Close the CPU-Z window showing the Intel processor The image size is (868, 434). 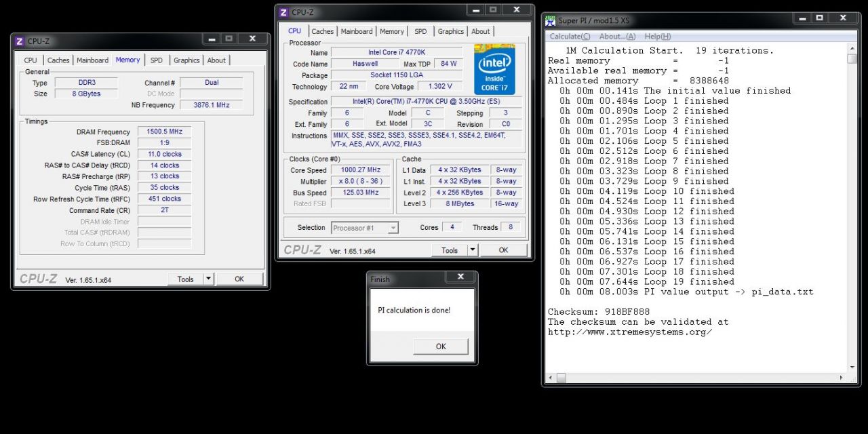point(517,10)
